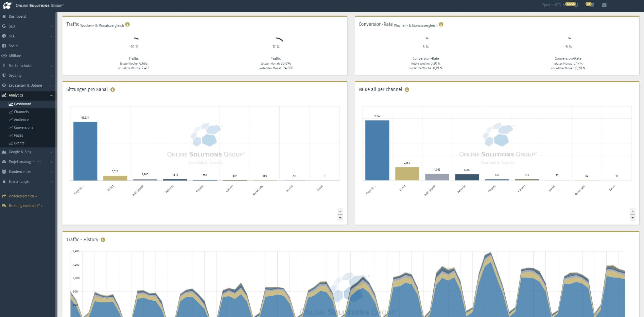Click the sidebar vertical scrollbar
Image resolution: width=644 pixels, height=317 pixels.
tap(56, 164)
